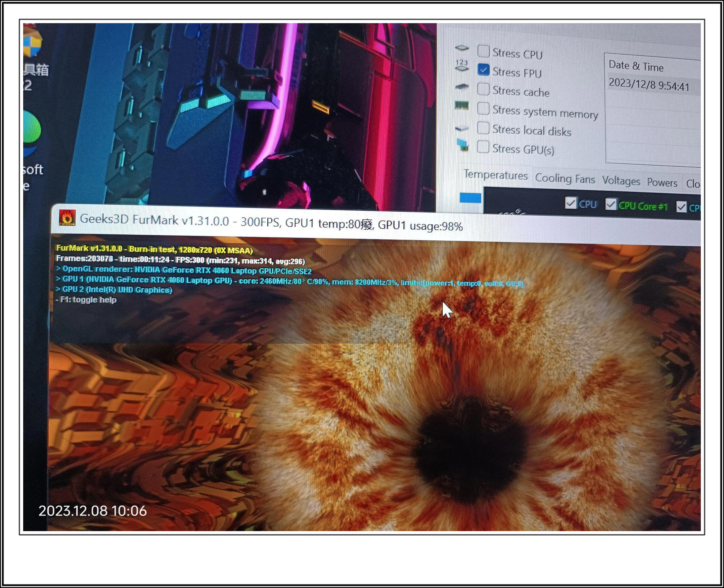Click the chip icon beside Stress cache

tap(462, 87)
